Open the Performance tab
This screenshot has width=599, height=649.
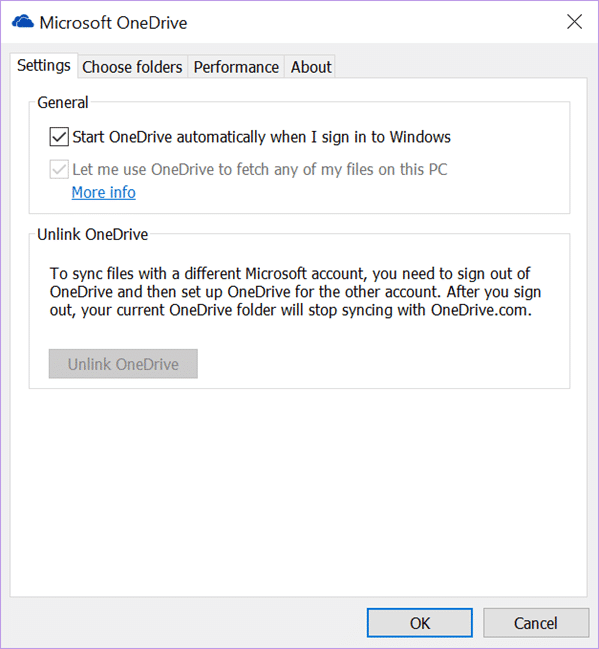[236, 67]
